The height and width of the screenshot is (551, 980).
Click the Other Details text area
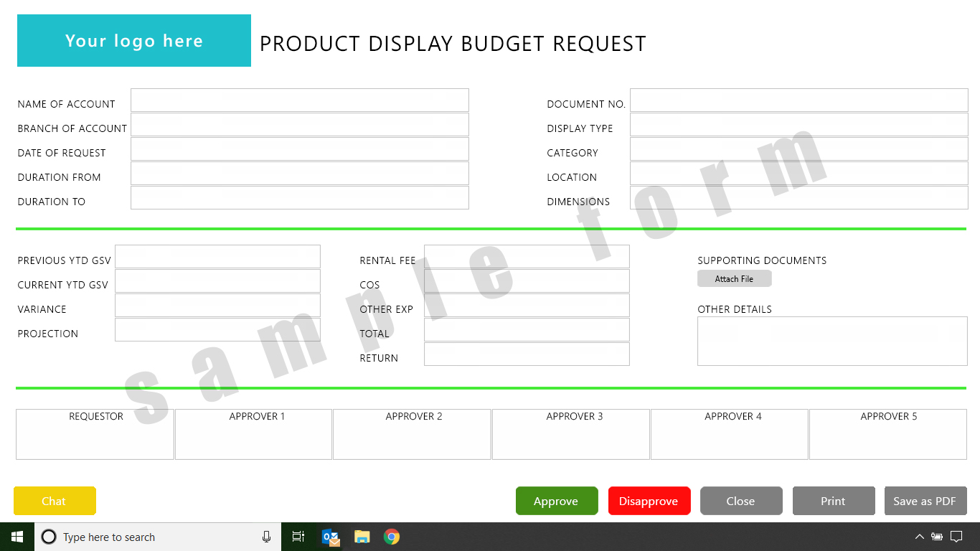coord(832,342)
